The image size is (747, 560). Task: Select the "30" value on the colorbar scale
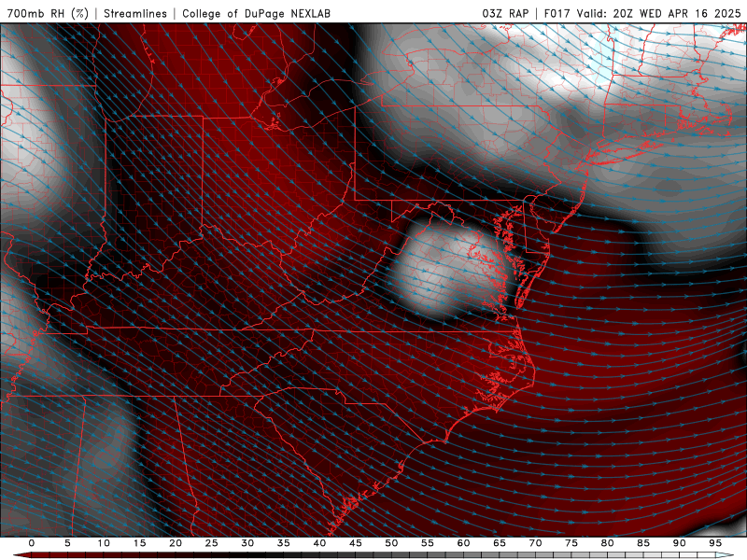247,543
